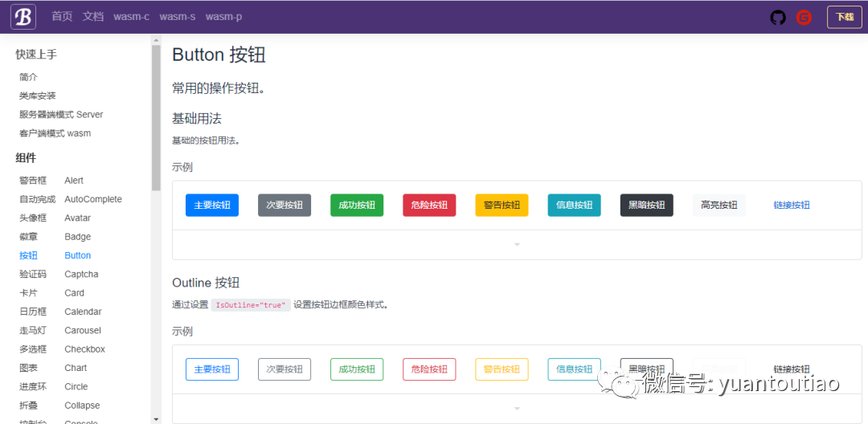Select 多选框 Checkbox component
Viewport: 868px width, 424px height.
(62, 350)
